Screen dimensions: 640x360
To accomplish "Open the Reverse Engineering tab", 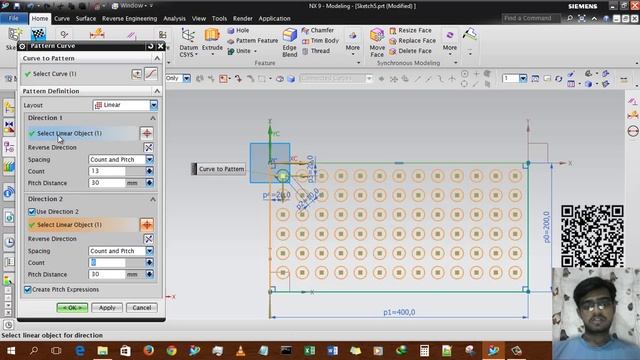I will (129, 18).
